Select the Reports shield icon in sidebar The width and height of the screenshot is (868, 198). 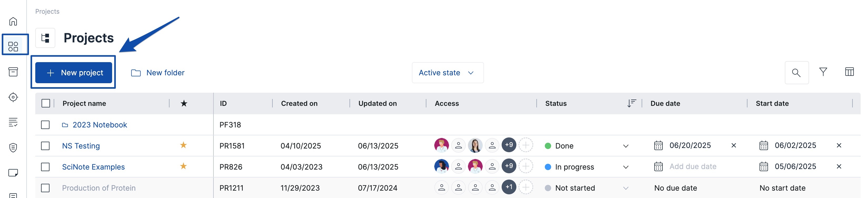(13, 148)
